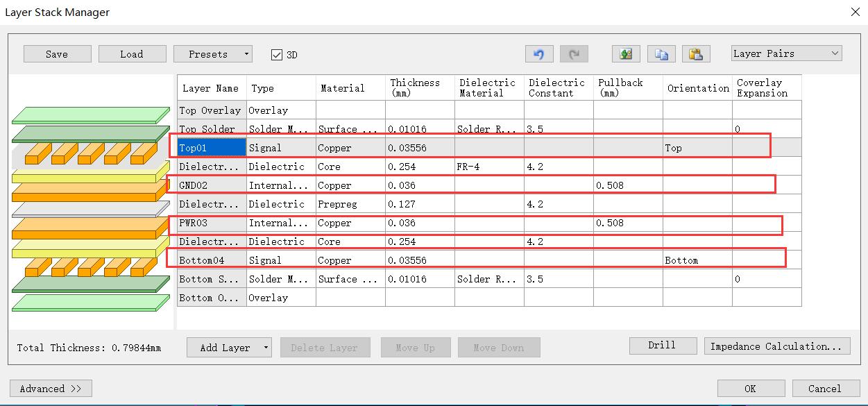Select the GND02 layer row

pyautogui.click(x=489, y=185)
